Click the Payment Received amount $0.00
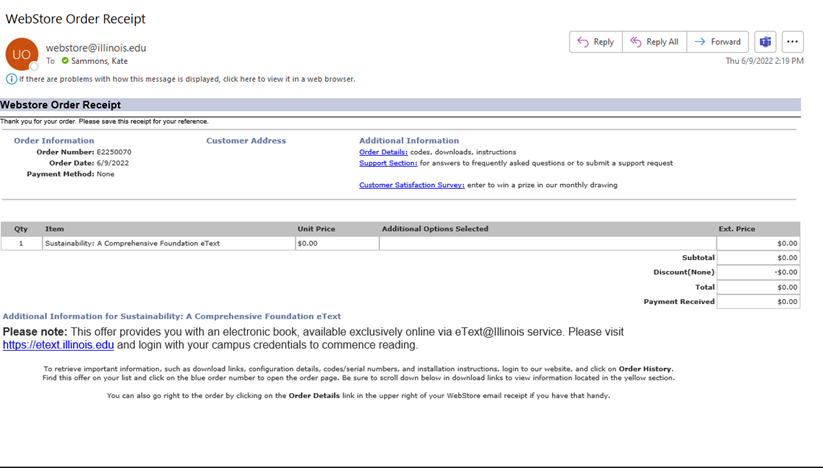Image resolution: width=823 pixels, height=468 pixels. tap(758, 302)
